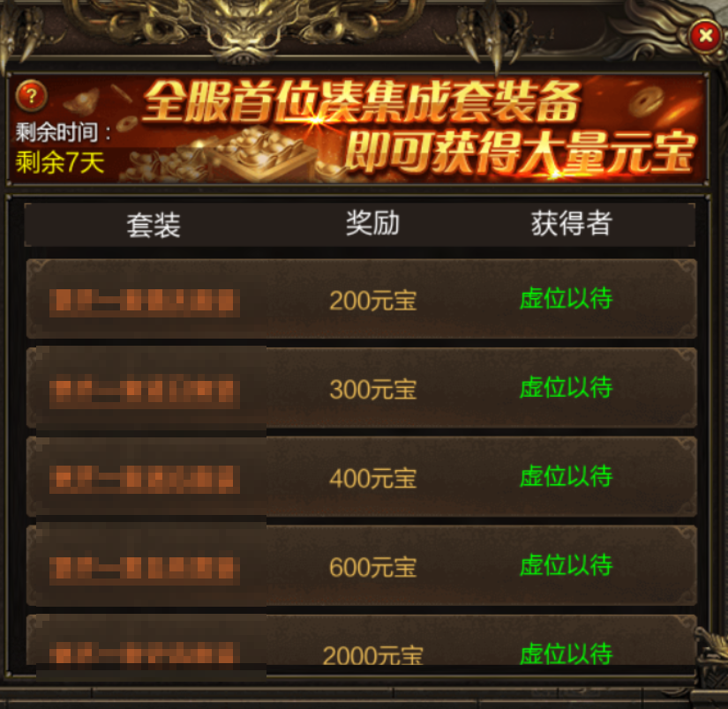Select the 套装 column header
This screenshot has width=728, height=709.
click(x=154, y=226)
